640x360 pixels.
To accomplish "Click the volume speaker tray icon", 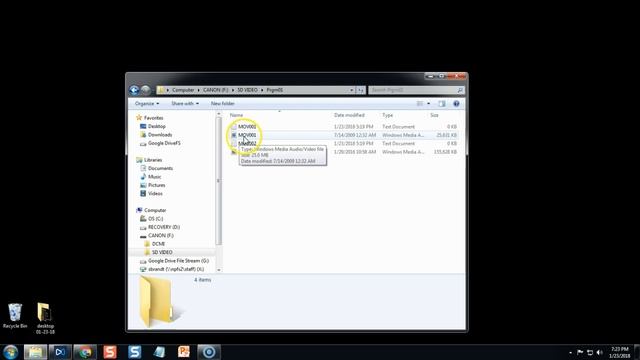I will pos(600,352).
